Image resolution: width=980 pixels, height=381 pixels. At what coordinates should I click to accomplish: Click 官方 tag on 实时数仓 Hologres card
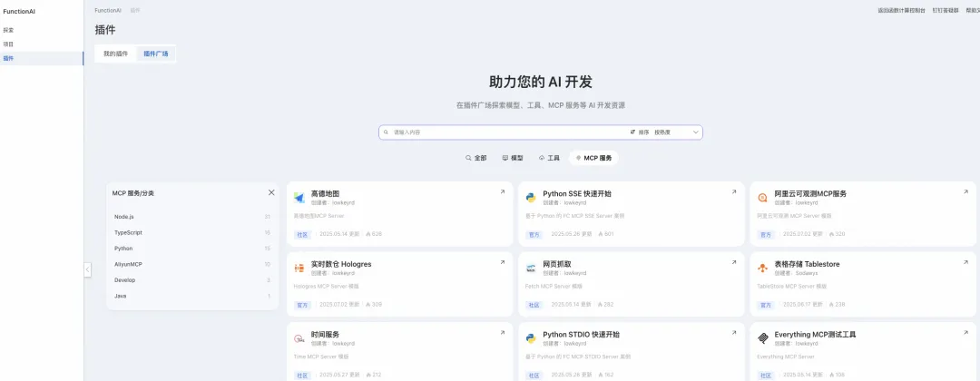[x=302, y=305]
